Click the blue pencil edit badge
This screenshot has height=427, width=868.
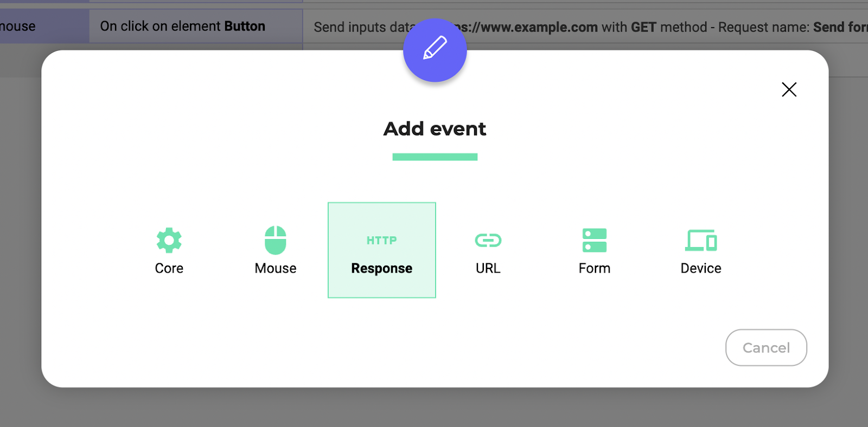click(435, 50)
